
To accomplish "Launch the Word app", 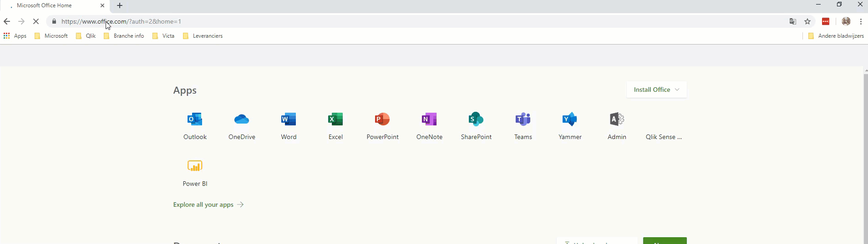I will coord(289,125).
